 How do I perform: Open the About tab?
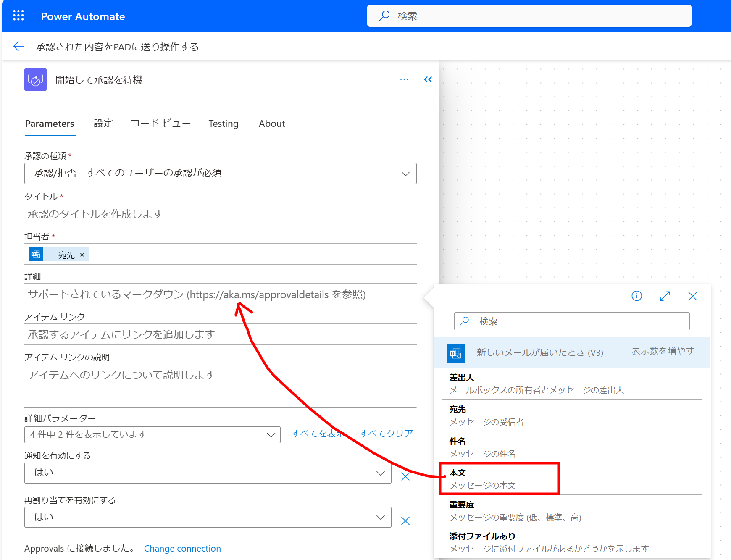coord(272,124)
